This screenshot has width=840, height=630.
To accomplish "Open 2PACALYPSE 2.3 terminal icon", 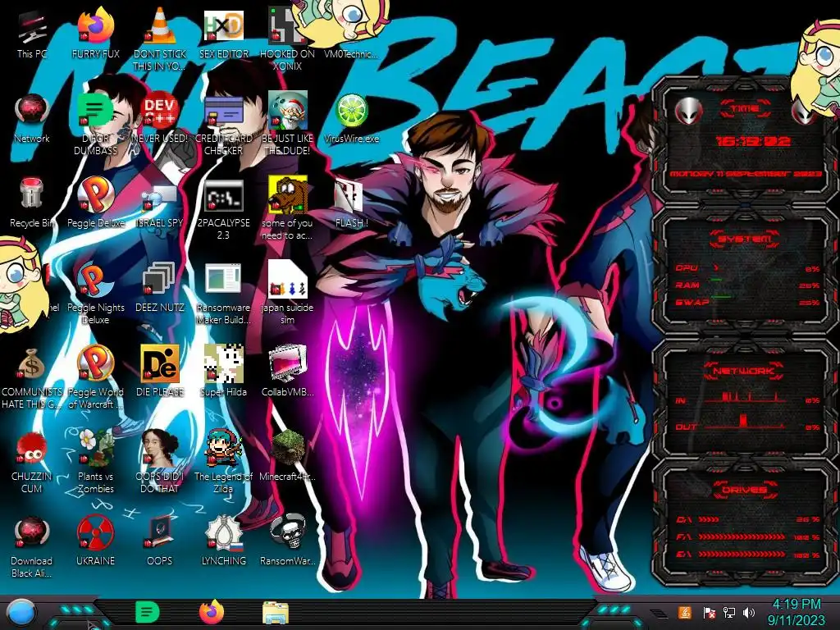I will 224,209.
